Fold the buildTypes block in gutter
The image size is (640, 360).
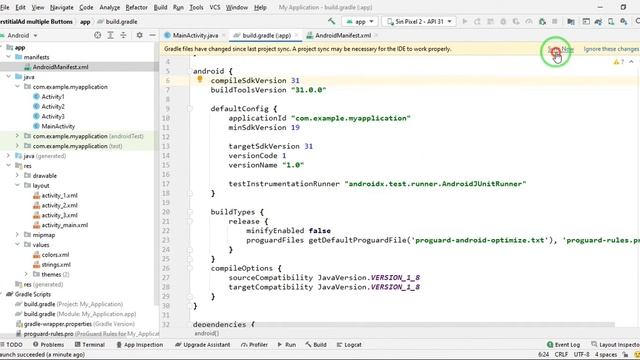(x=190, y=212)
